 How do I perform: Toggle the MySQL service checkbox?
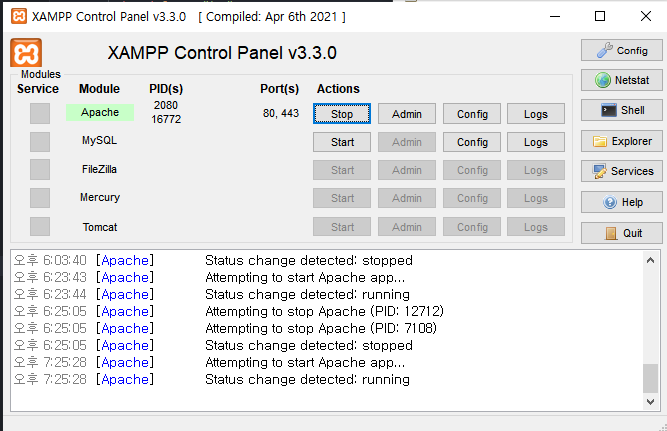point(40,142)
